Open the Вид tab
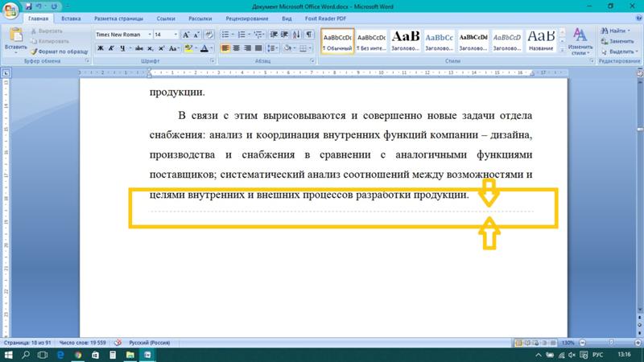 coord(287,19)
